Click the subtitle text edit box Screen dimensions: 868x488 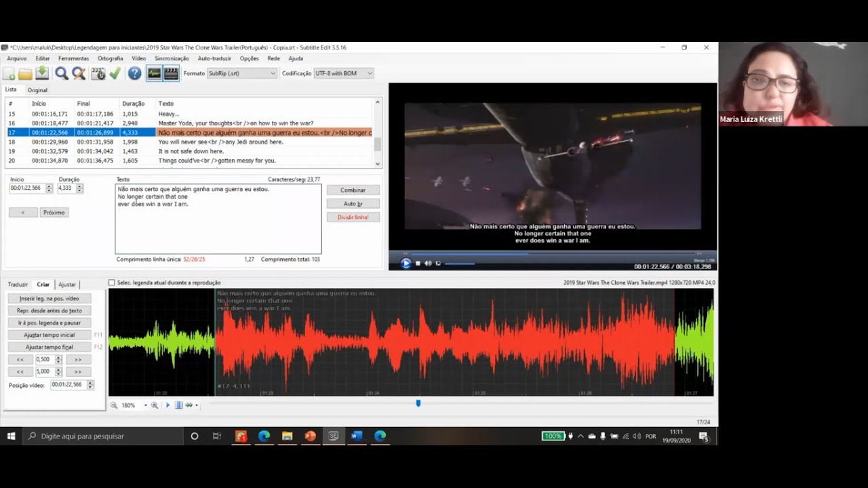[218, 219]
